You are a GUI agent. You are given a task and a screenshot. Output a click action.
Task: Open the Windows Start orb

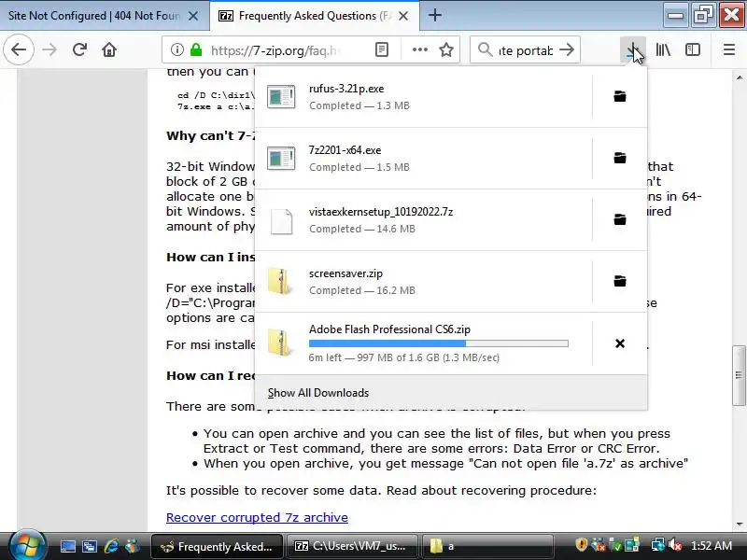point(27,544)
